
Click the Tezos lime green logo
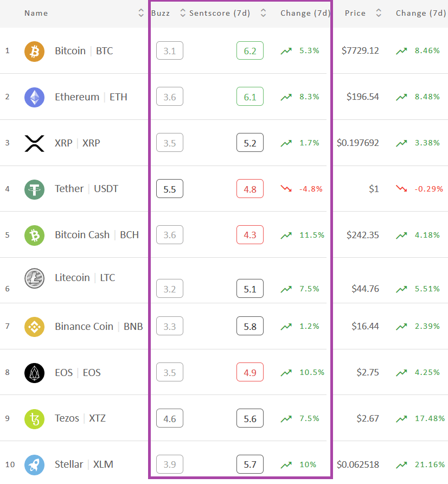point(34,419)
